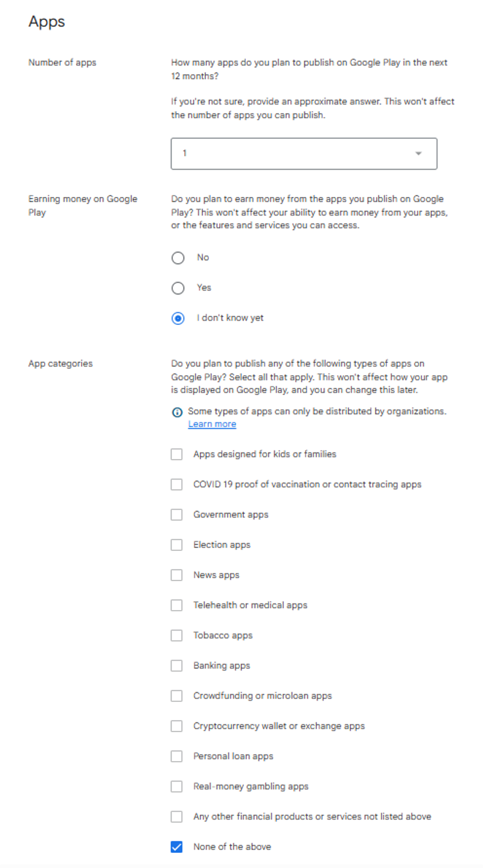Select the Banking apps checkbox
The image size is (483, 868).
coord(176,665)
